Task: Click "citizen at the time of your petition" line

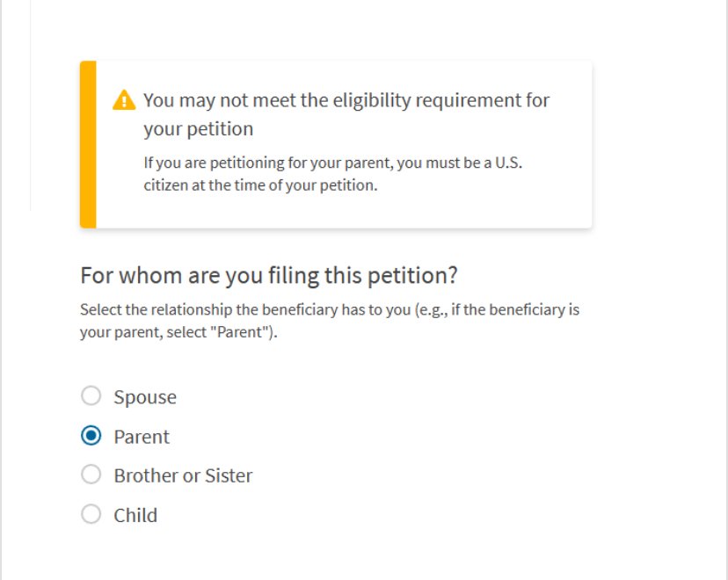Action: 260,185
